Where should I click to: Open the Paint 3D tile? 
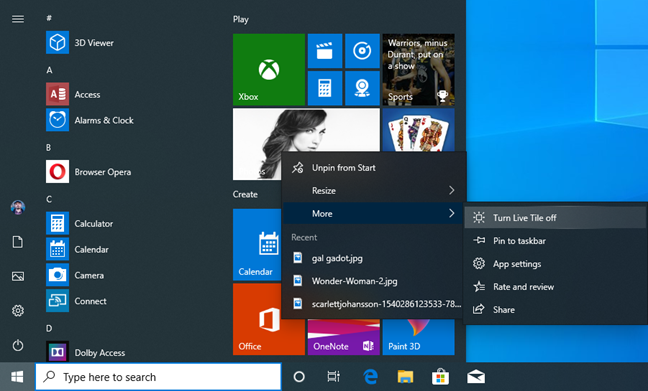tap(418, 337)
